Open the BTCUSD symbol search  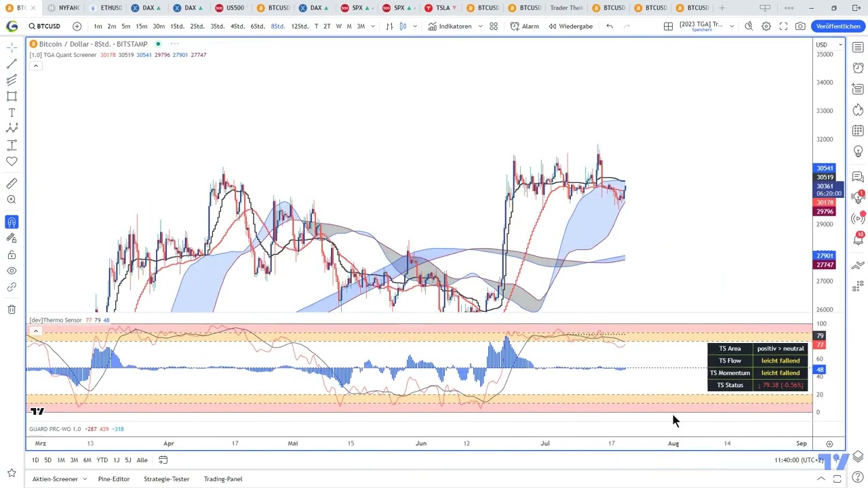[45, 26]
